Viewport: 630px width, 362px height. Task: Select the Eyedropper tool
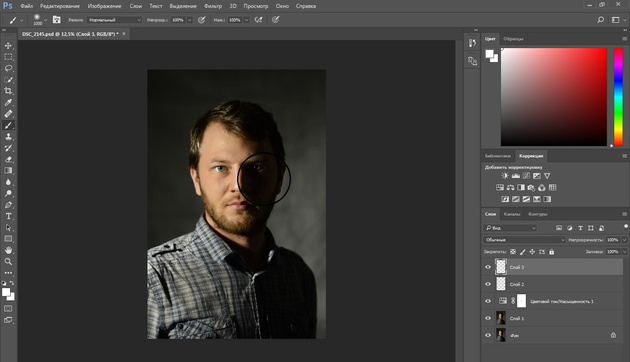(8, 102)
